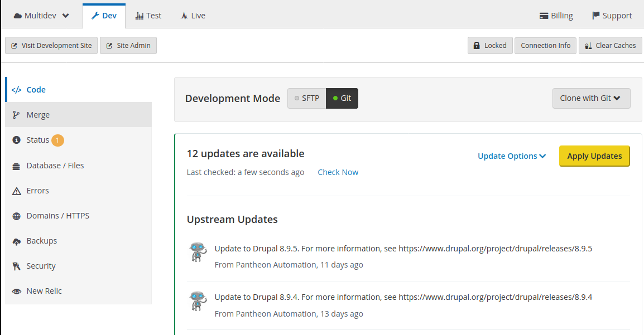
Task: Expand Update Options menu
Action: tap(512, 156)
